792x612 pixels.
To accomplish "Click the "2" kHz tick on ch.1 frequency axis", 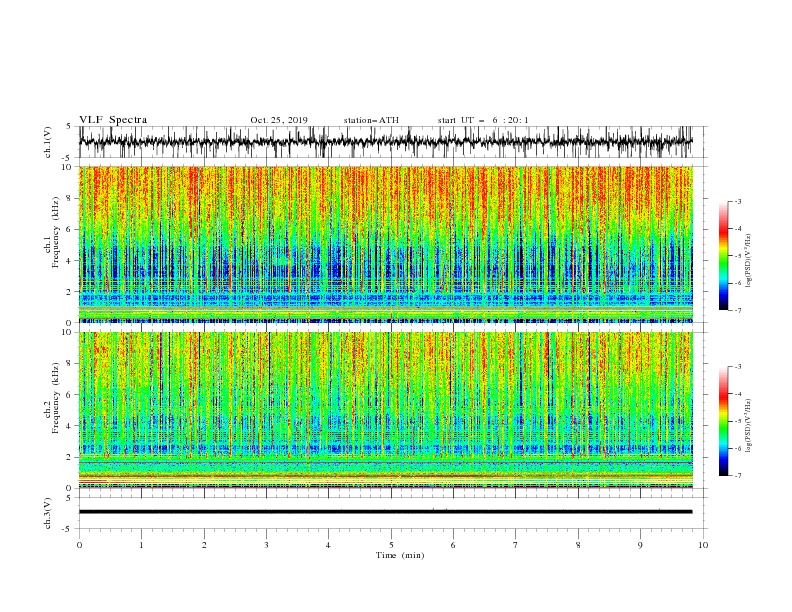I will [x=70, y=291].
